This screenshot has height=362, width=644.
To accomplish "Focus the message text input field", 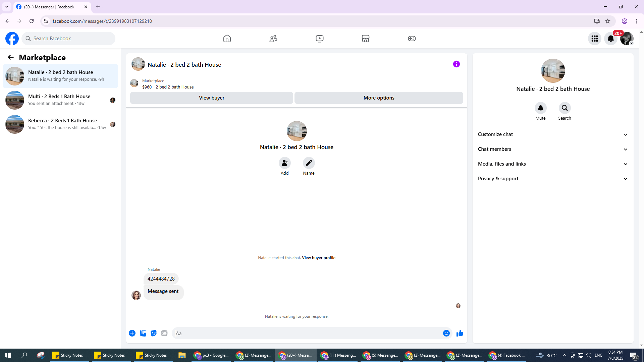I will 307,333.
